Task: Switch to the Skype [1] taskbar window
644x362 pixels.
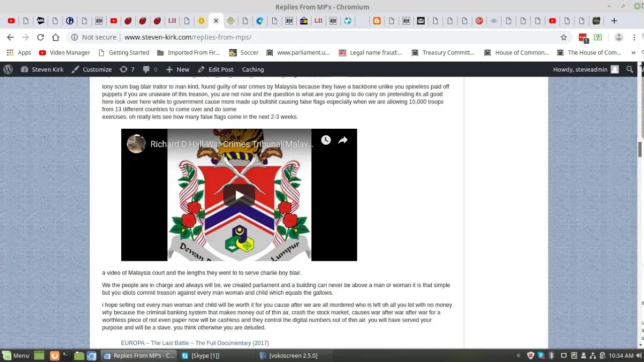Action: coord(200,355)
